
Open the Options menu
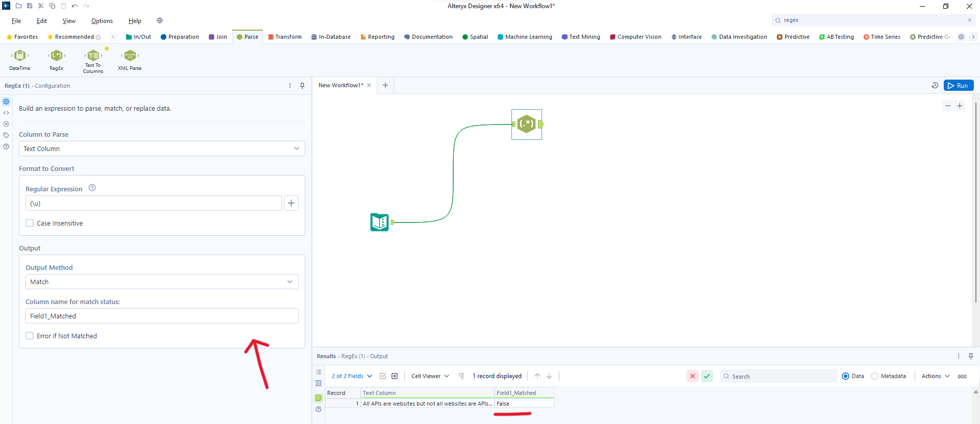102,21
